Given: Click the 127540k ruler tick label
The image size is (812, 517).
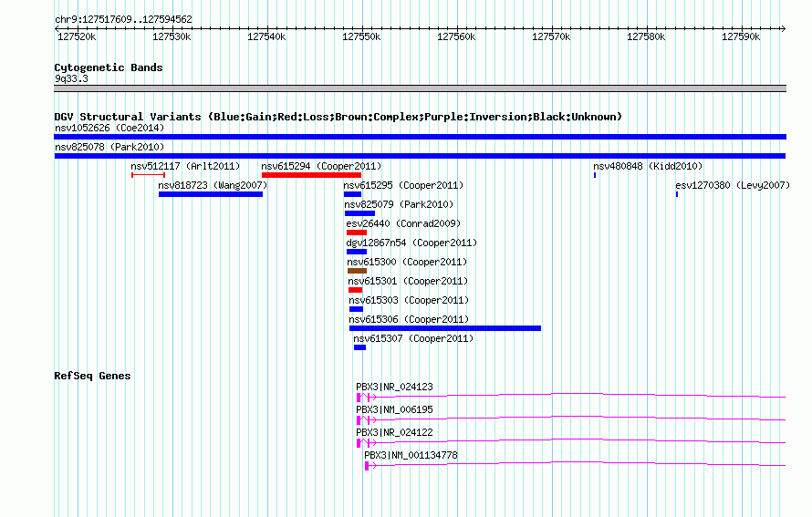Looking at the screenshot, I should click(266, 36).
